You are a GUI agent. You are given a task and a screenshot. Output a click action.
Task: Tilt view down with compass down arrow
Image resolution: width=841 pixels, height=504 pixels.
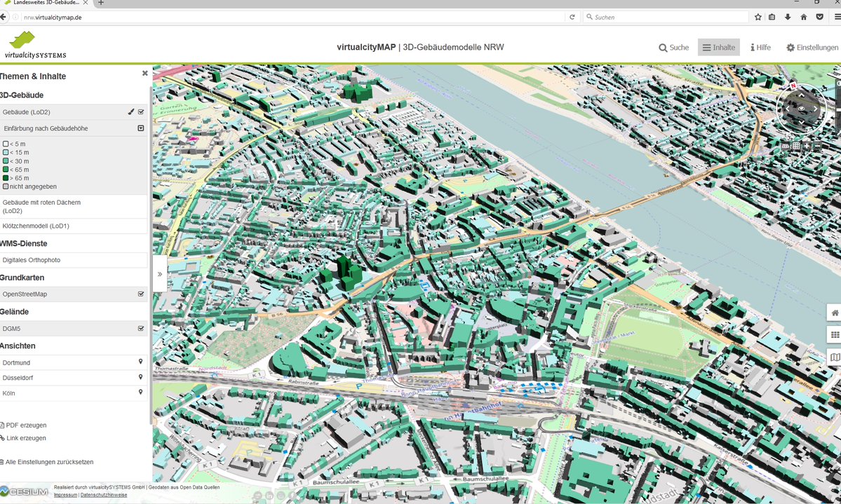tap(802, 122)
